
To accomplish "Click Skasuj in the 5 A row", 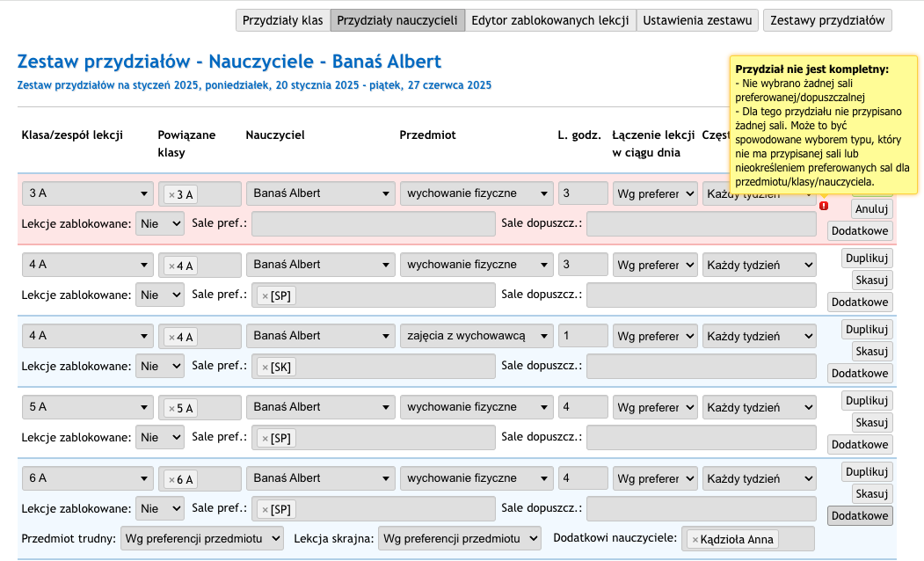I will [x=871, y=423].
